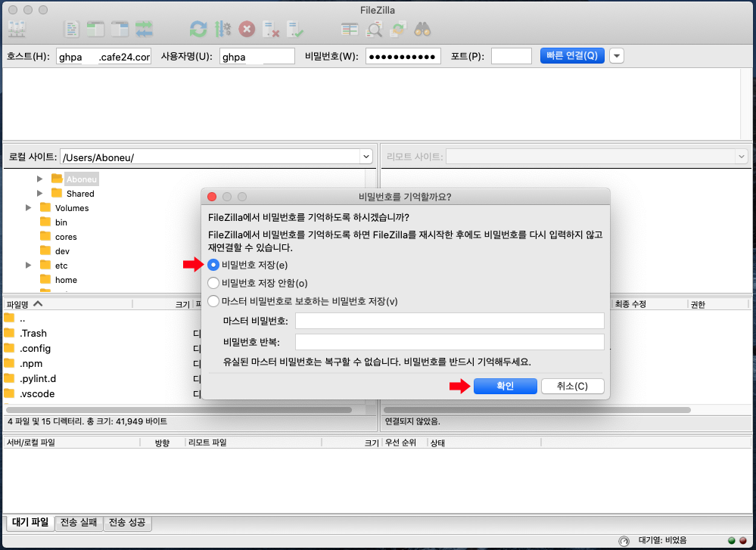Switch to the 대기 파일 tab
Viewport: 756px width, 550px height.
point(30,522)
